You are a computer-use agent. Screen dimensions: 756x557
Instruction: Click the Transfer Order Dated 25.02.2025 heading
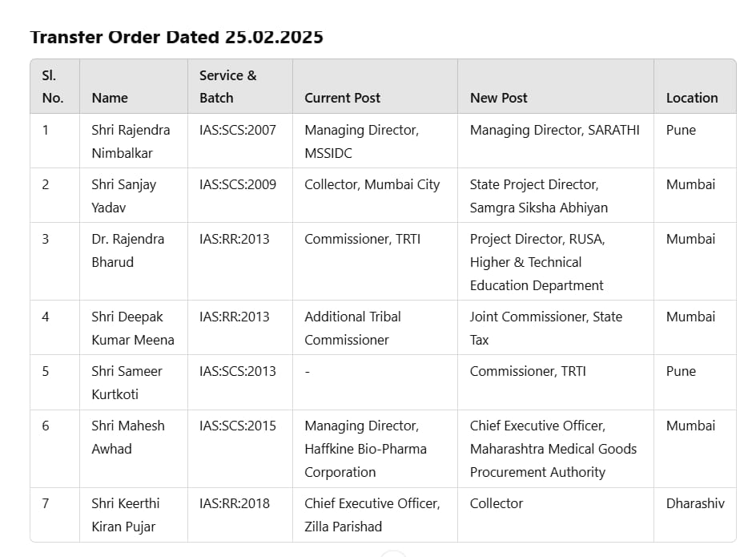tap(176, 37)
